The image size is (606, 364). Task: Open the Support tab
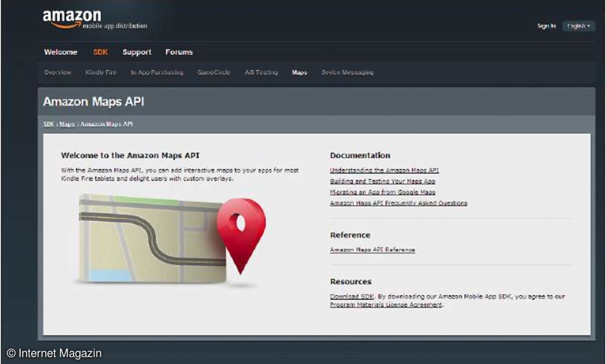pyautogui.click(x=137, y=52)
